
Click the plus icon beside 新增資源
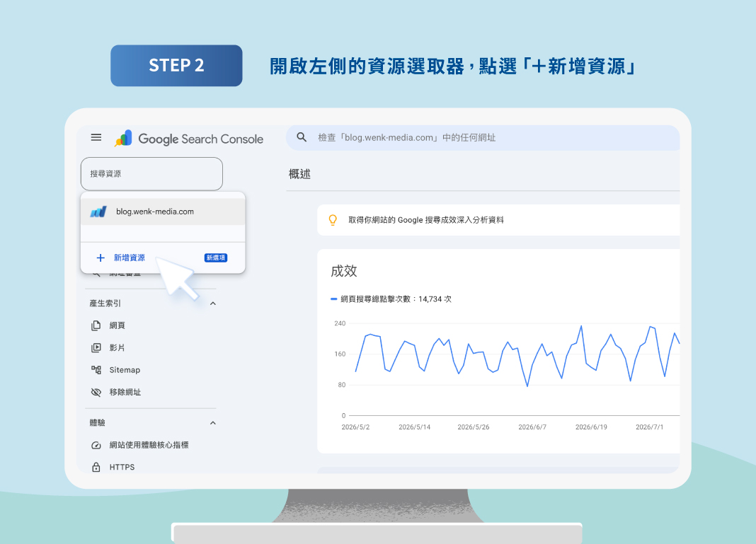[x=101, y=257]
